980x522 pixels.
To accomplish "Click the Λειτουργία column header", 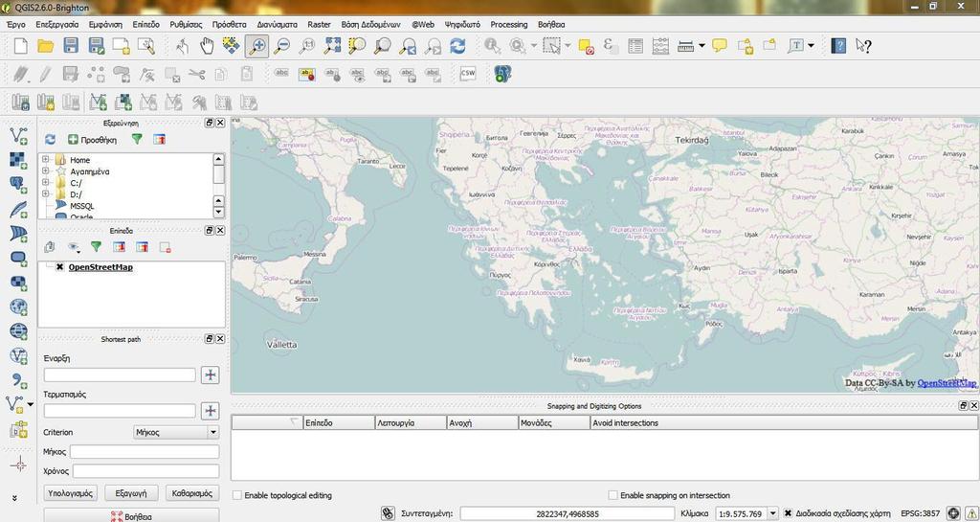I will [x=411, y=422].
